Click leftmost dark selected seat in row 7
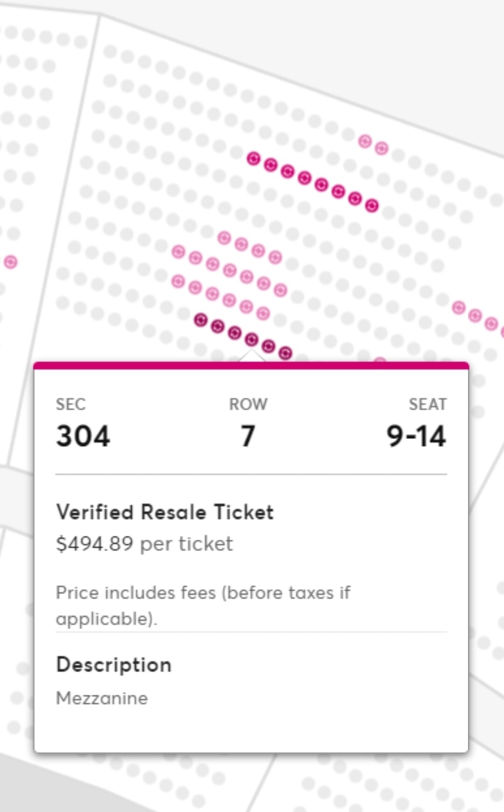Image resolution: width=504 pixels, height=812 pixels. click(201, 320)
